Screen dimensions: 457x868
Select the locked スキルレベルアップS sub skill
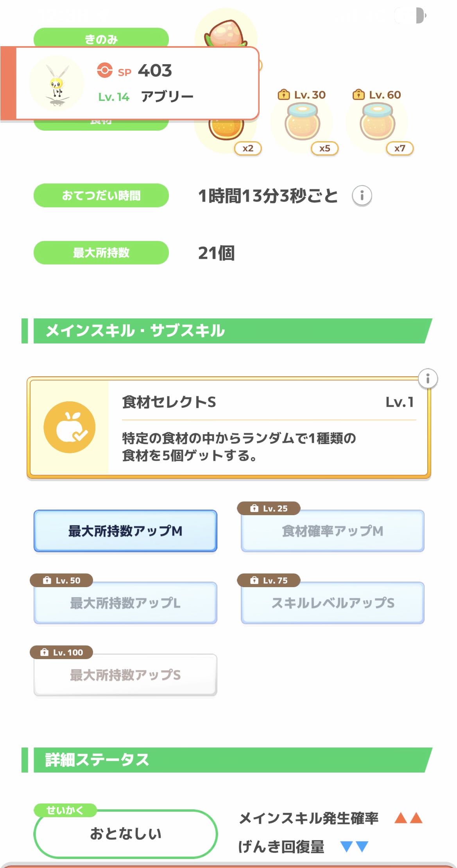[x=332, y=603]
